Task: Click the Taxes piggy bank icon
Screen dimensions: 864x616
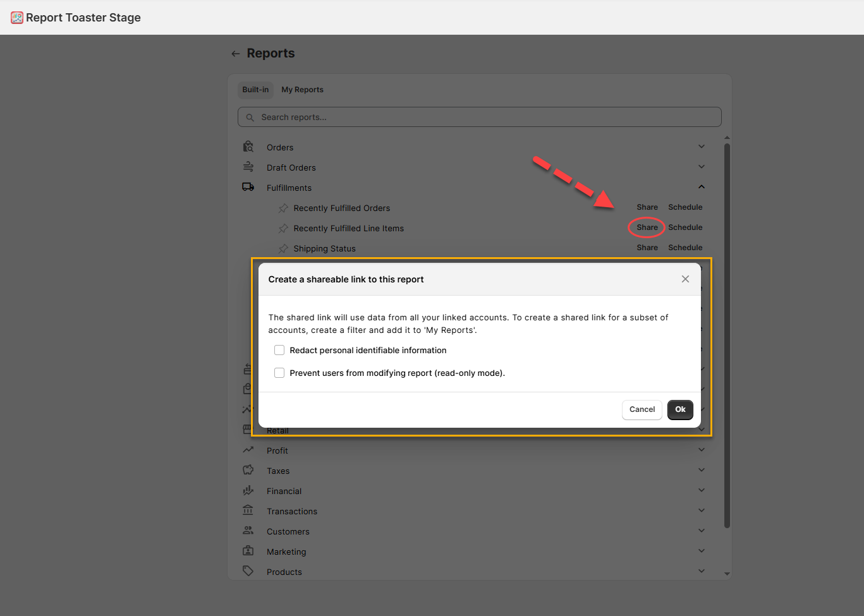Action: pyautogui.click(x=248, y=471)
